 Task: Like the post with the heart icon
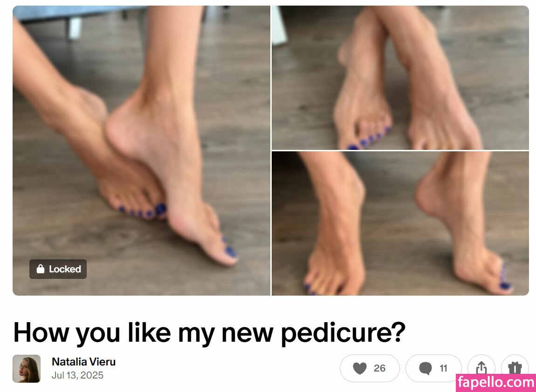pos(360,368)
